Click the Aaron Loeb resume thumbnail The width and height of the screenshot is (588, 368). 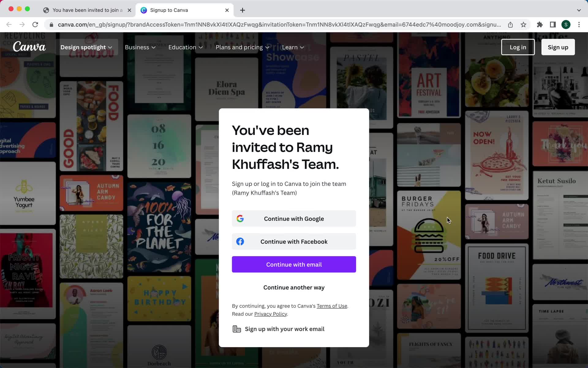click(91, 325)
